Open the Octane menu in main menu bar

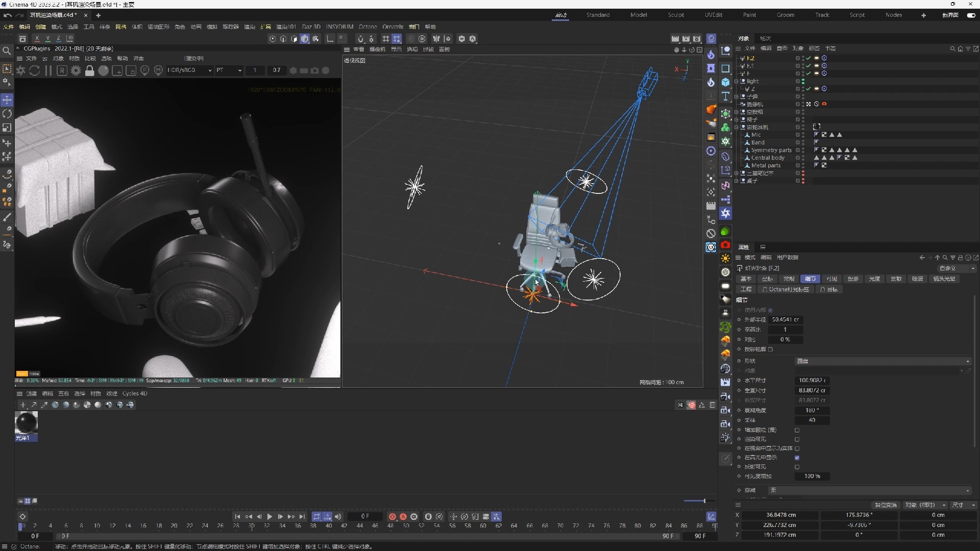367,27
